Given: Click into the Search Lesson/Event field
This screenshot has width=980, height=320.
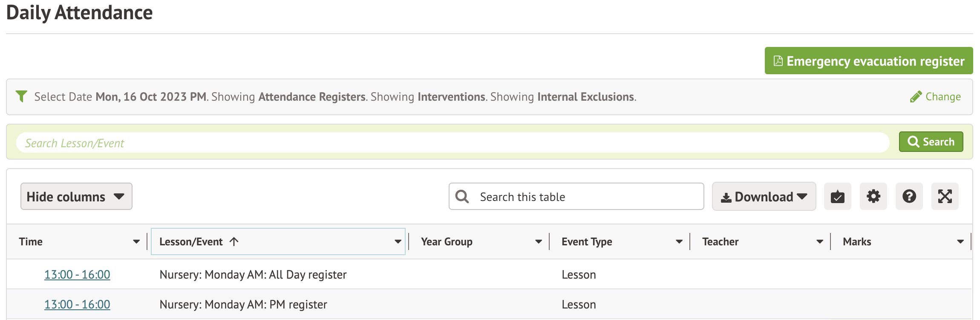Looking at the screenshot, I should [x=453, y=143].
